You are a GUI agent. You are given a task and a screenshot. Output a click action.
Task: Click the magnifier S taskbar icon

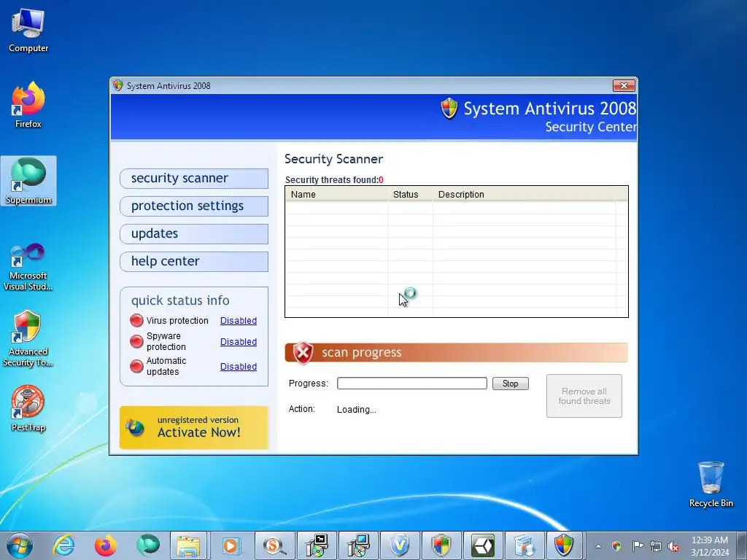point(274,545)
